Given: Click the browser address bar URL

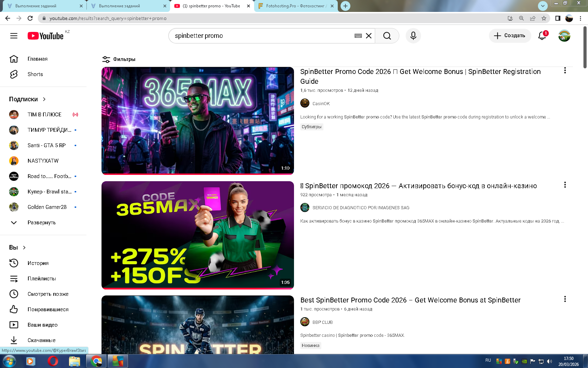Looking at the screenshot, I should (108, 18).
